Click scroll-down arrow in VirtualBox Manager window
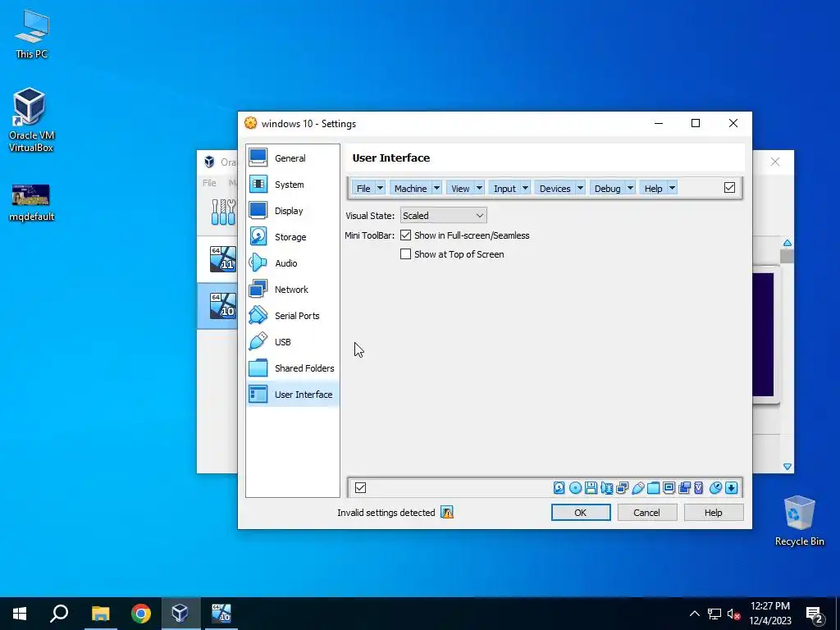 (x=787, y=467)
